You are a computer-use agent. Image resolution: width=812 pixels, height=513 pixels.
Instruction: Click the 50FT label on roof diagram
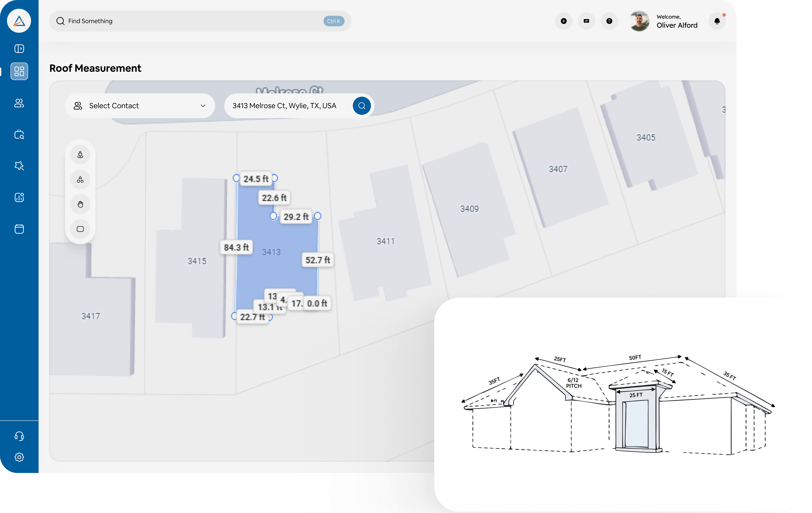[635, 357]
